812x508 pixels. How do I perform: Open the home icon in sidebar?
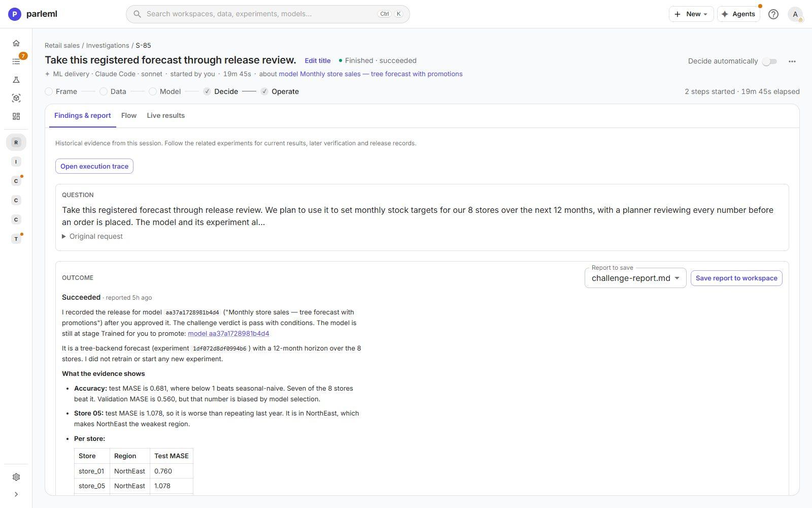click(16, 43)
